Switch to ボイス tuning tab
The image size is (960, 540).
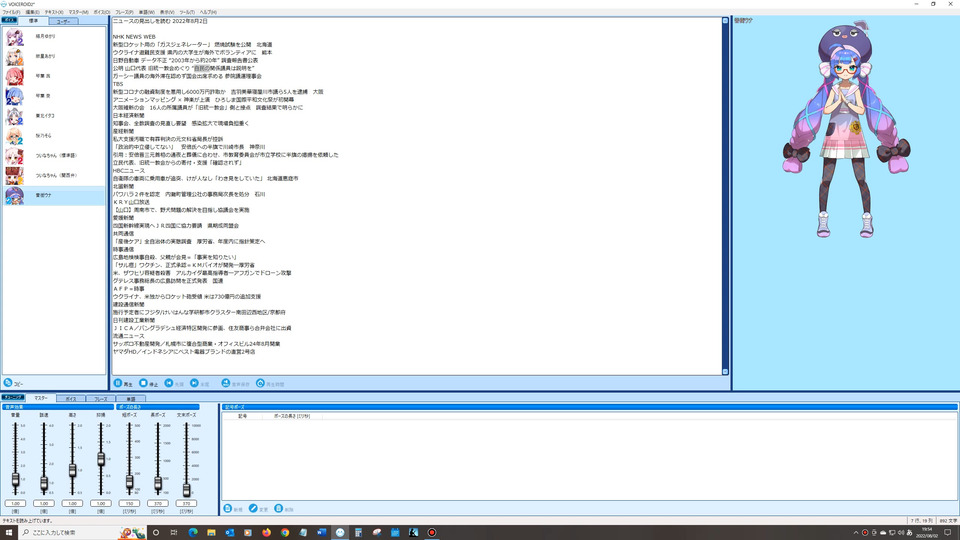click(71, 399)
